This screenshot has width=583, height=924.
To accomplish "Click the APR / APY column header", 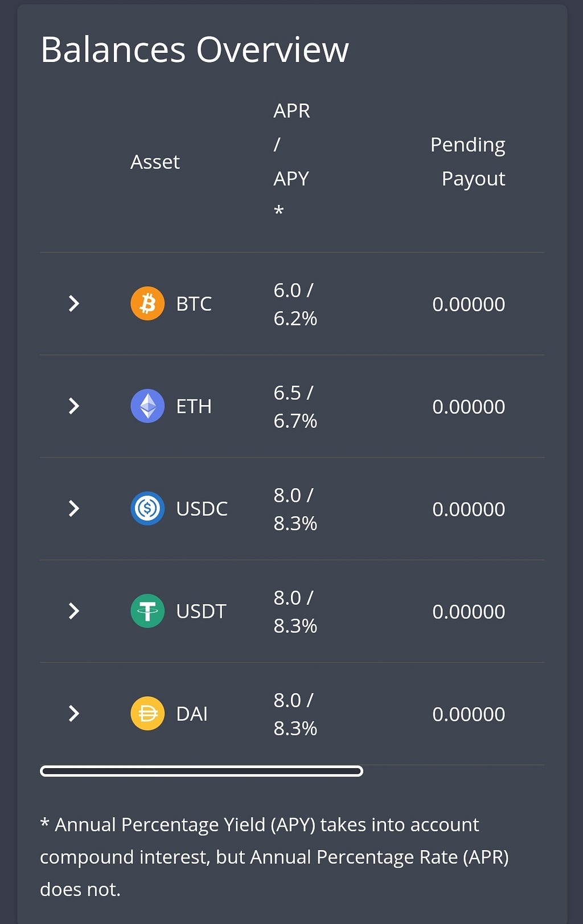I will pos(291,161).
